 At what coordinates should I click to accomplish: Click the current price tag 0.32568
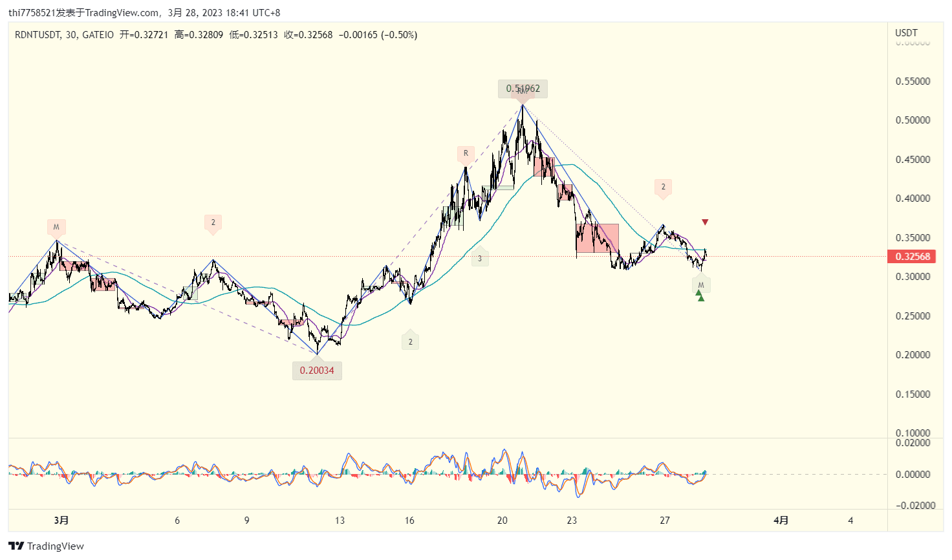(x=913, y=257)
